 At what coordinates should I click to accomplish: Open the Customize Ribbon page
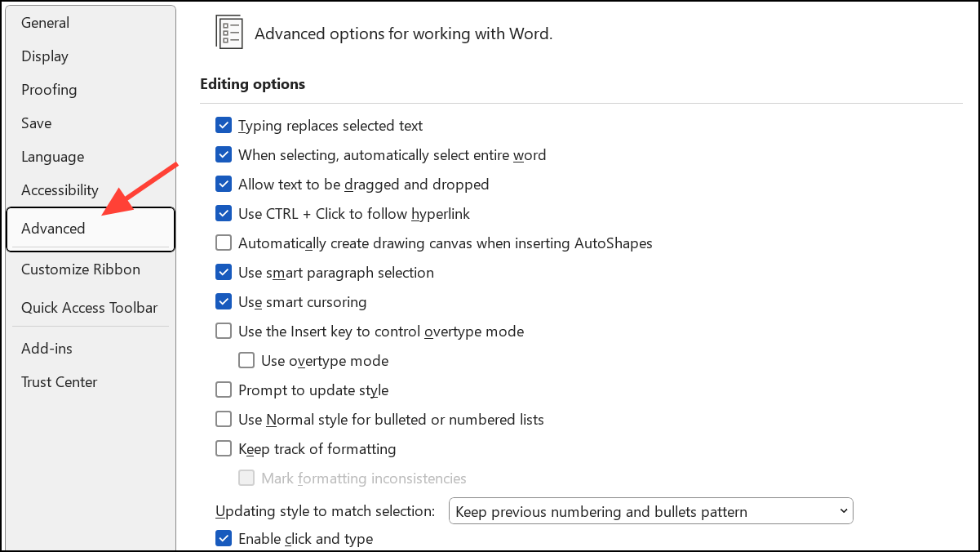pyautogui.click(x=80, y=269)
